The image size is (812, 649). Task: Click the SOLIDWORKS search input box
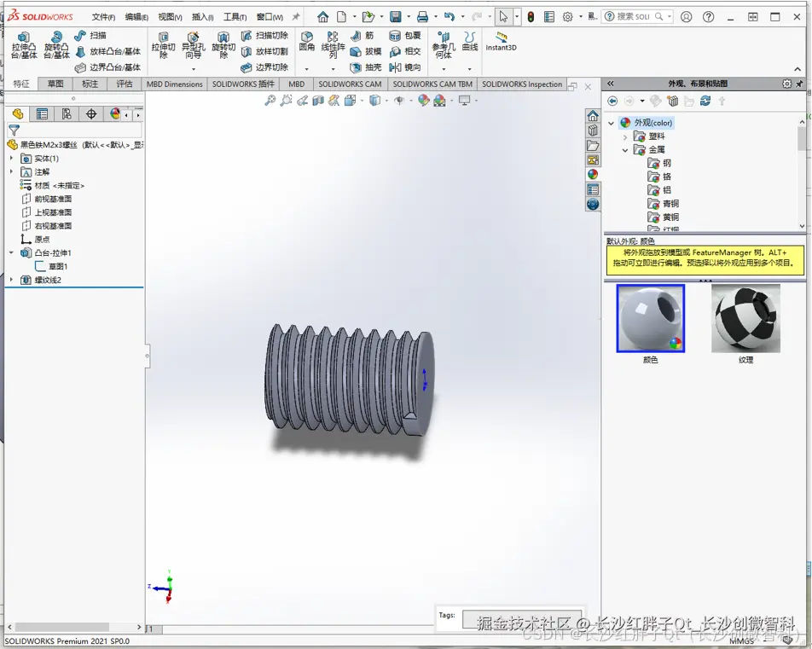633,16
